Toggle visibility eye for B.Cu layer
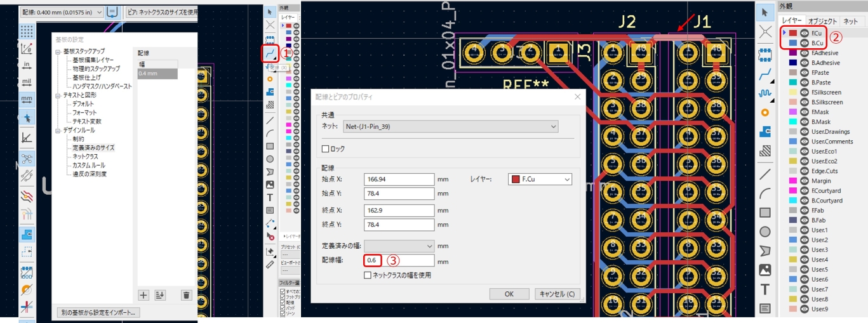Image resolution: width=868 pixels, height=323 pixels. click(804, 43)
